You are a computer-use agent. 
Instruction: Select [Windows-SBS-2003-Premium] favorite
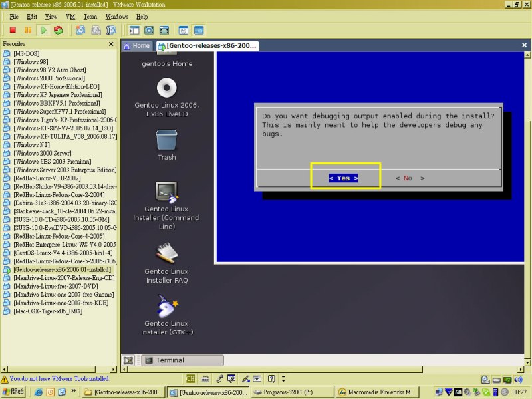[x=53, y=162]
